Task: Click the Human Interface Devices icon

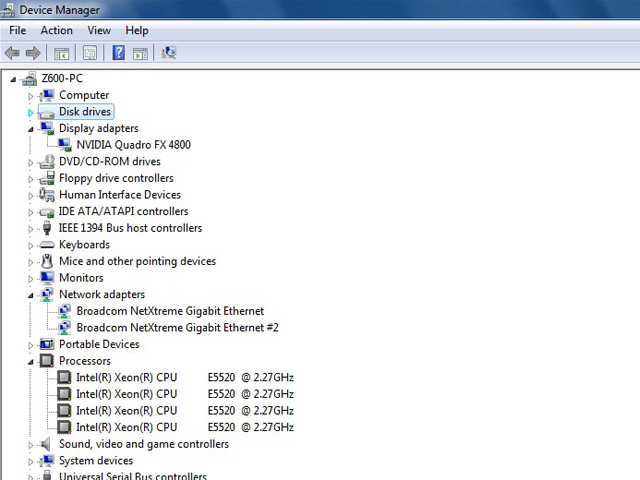Action: 47,195
